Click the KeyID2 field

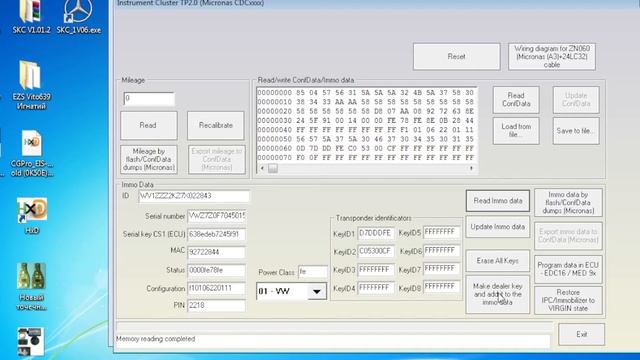[376, 251]
